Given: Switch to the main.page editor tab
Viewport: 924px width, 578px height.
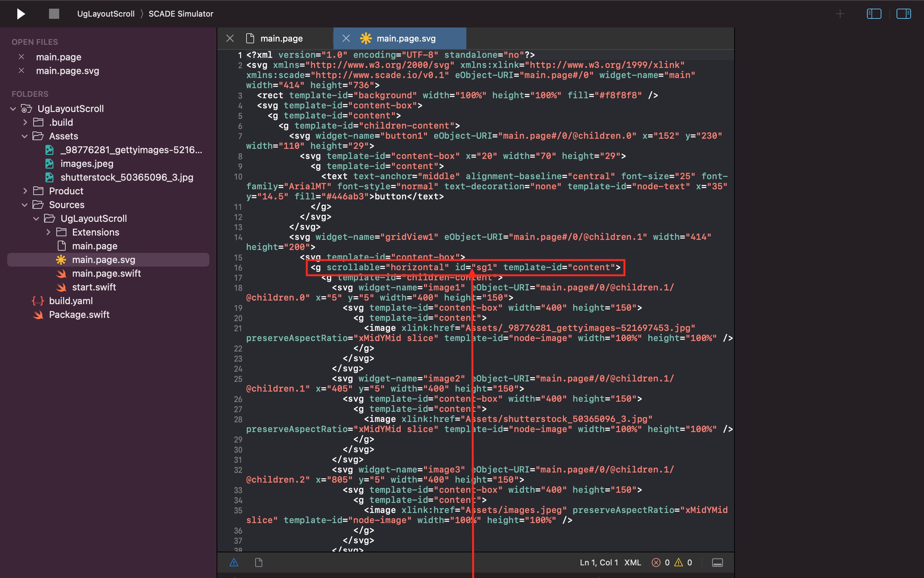Looking at the screenshot, I should pos(282,38).
